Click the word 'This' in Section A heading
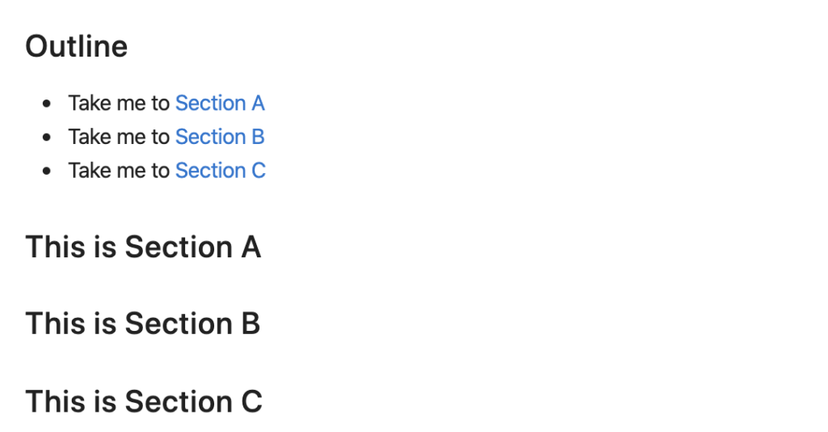The width and height of the screenshot is (828, 432). [55, 247]
